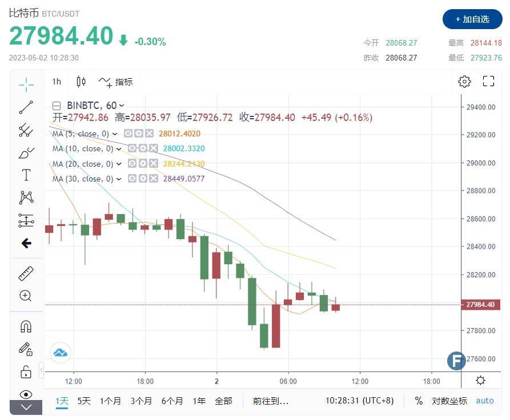
Task: Hide the MA 5 indicator eye icon
Action: tap(128, 134)
